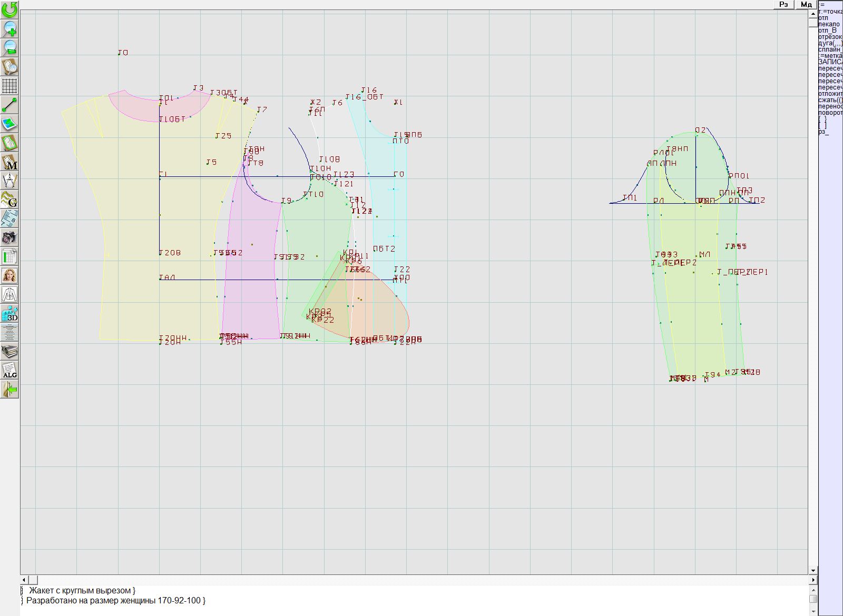Open the jacket sketch icon

click(x=9, y=294)
